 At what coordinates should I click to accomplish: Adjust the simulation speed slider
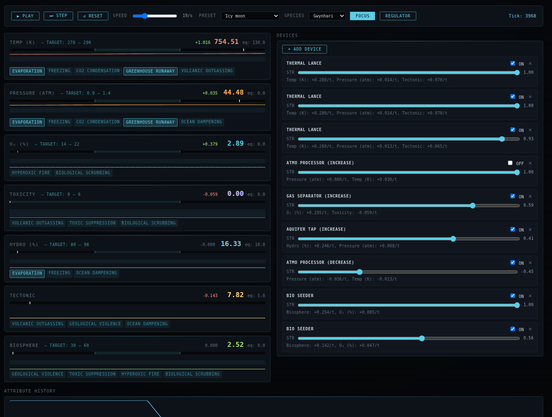pos(155,16)
